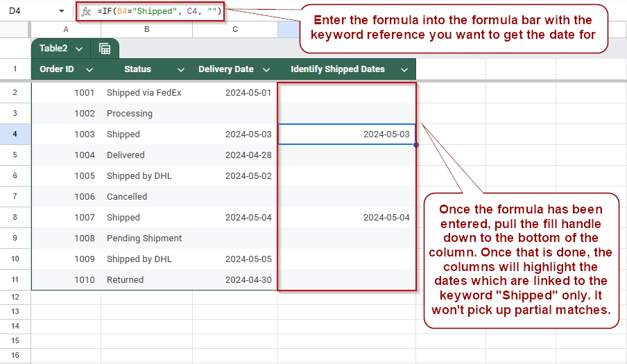The image size is (627, 364).
Task: Click the 'Pending Shipment' status cell
Action: click(147, 238)
